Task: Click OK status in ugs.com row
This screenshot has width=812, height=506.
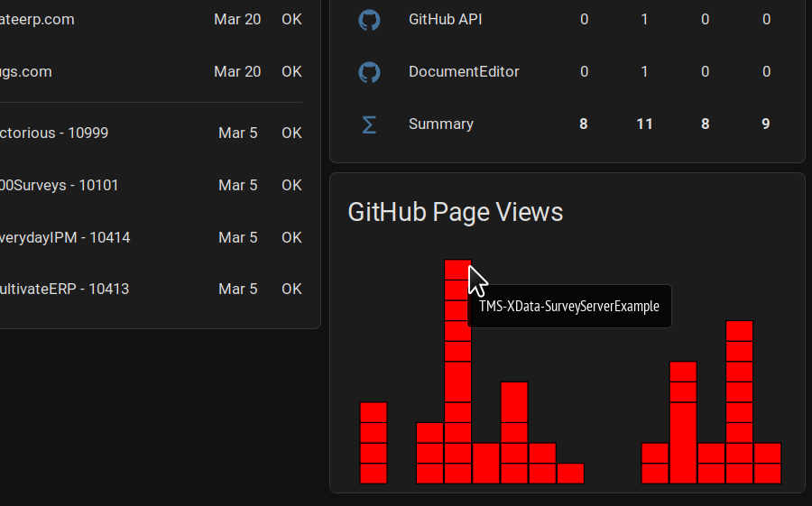Action: [x=291, y=71]
